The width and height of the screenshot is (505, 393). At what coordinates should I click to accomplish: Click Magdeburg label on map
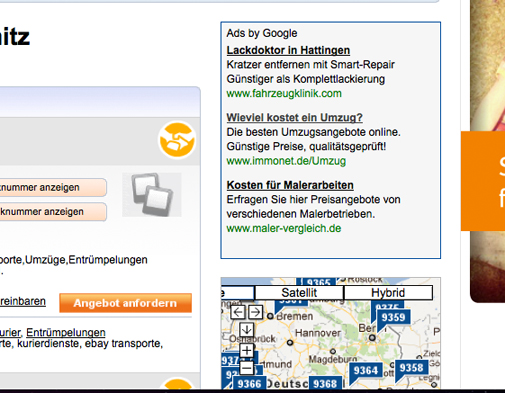pyautogui.click(x=333, y=359)
